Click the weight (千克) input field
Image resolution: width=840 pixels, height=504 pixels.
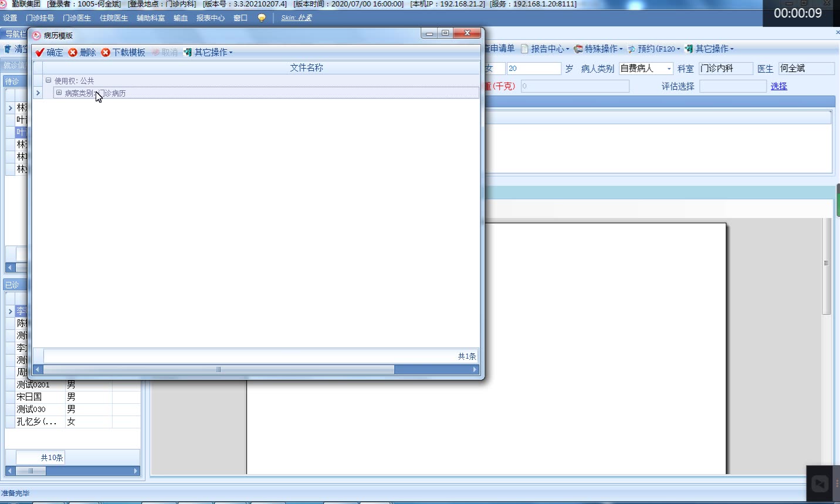[575, 86]
